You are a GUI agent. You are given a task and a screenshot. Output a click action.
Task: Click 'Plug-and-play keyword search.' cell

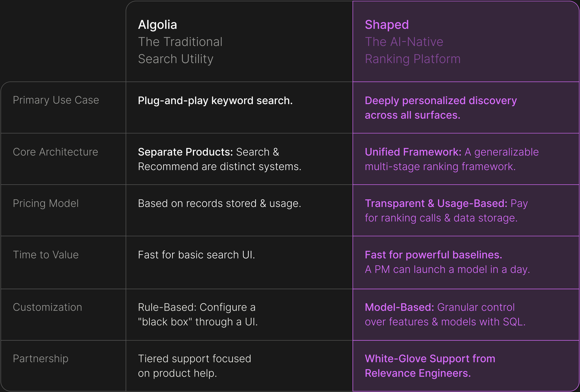pos(215,101)
